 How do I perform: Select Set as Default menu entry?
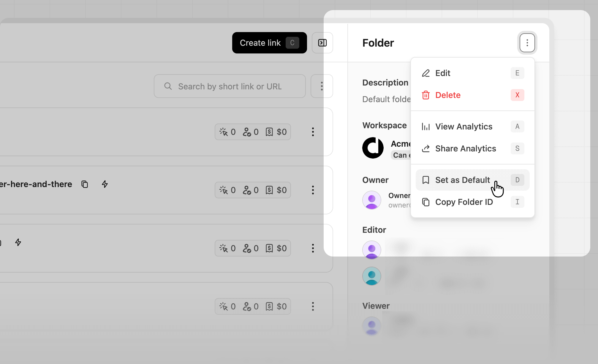(473, 180)
